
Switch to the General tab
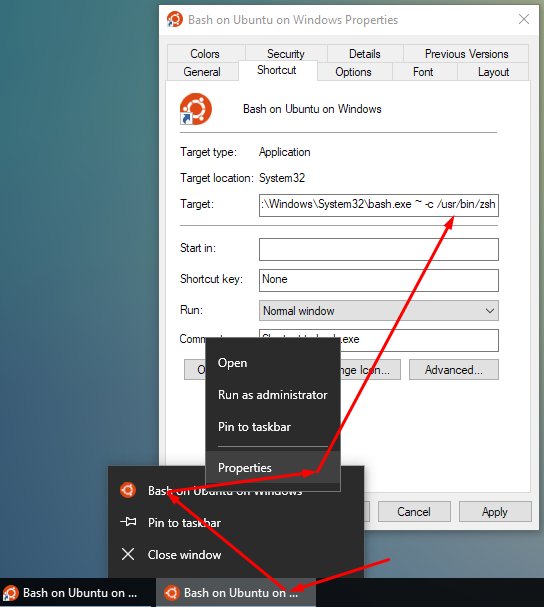[x=202, y=72]
